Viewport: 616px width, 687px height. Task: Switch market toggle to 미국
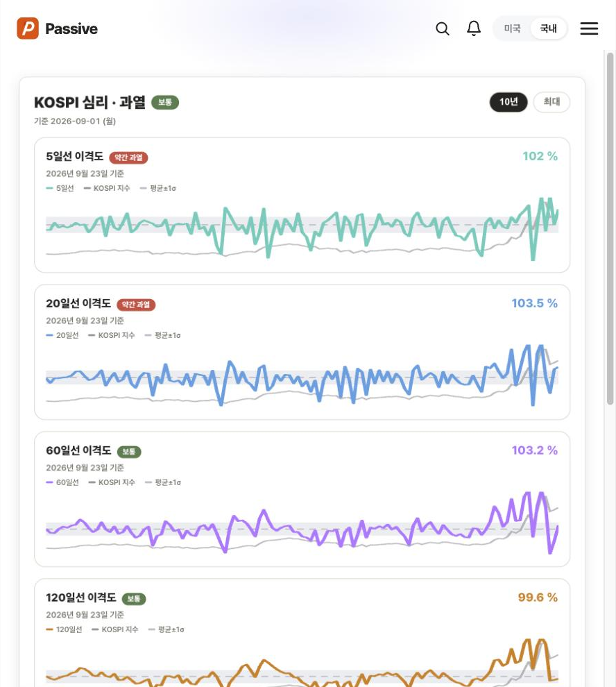(512, 28)
